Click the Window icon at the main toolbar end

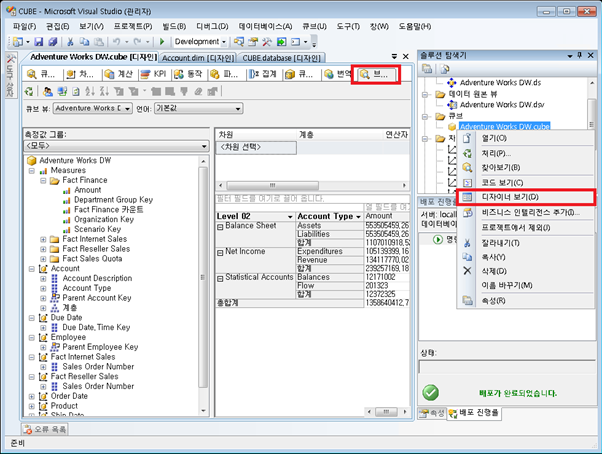[x=296, y=41]
